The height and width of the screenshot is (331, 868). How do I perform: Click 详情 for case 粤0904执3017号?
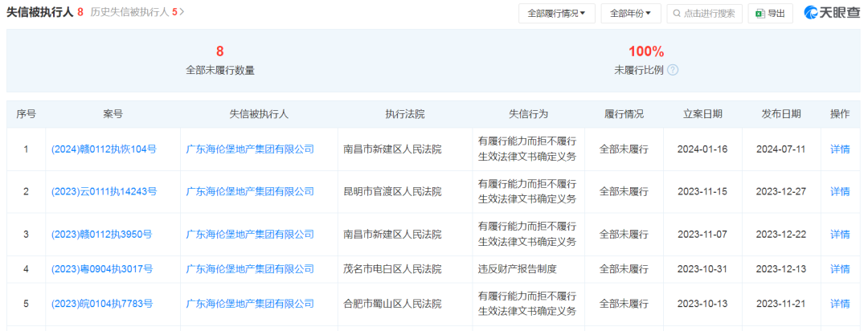tap(840, 269)
